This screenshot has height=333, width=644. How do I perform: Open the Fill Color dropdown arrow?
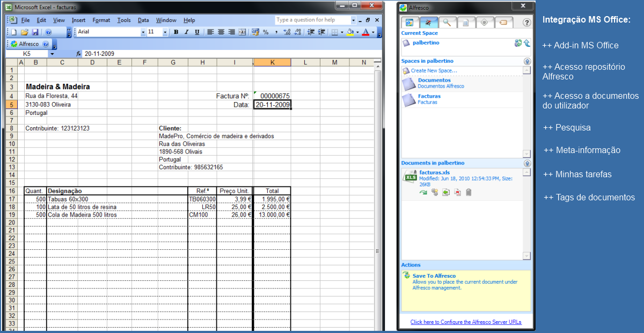[x=357, y=32]
